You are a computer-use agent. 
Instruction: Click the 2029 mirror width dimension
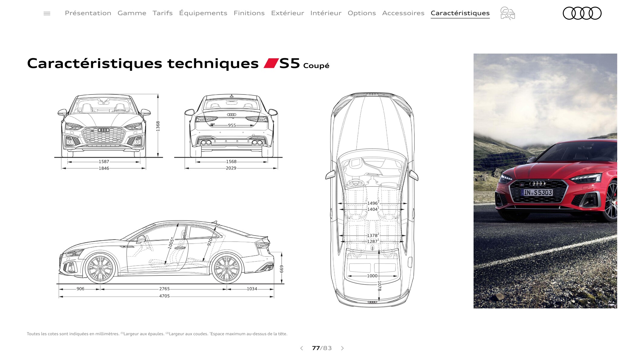pyautogui.click(x=231, y=168)
